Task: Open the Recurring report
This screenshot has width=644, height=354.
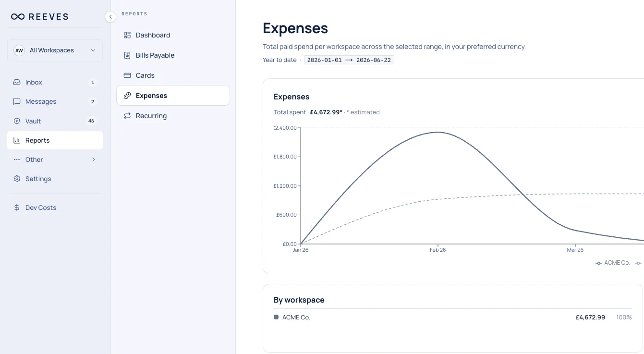Action: 173,116
